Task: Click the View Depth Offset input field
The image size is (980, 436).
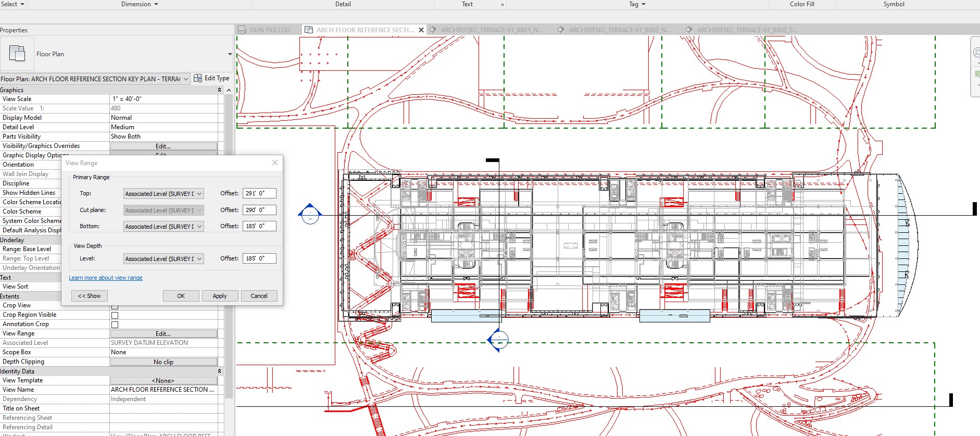Action: coord(259,258)
